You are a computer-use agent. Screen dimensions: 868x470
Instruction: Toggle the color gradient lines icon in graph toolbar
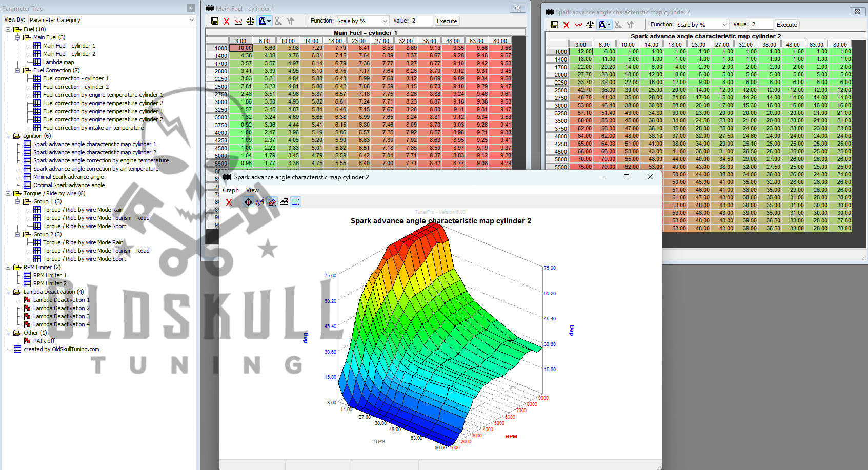[x=296, y=202]
